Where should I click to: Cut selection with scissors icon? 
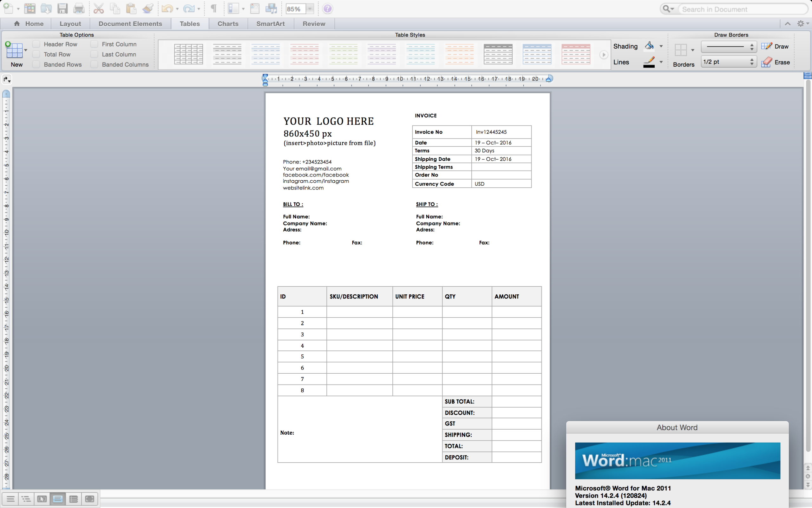click(x=98, y=8)
